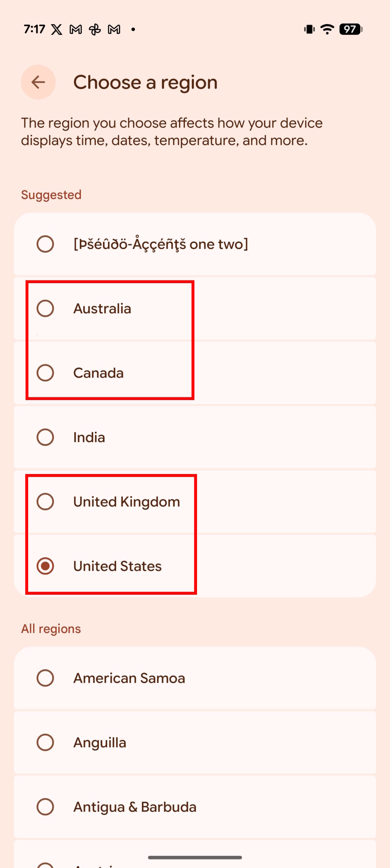The image size is (390, 868).
Task: Select the United States radio button
Action: pyautogui.click(x=45, y=566)
